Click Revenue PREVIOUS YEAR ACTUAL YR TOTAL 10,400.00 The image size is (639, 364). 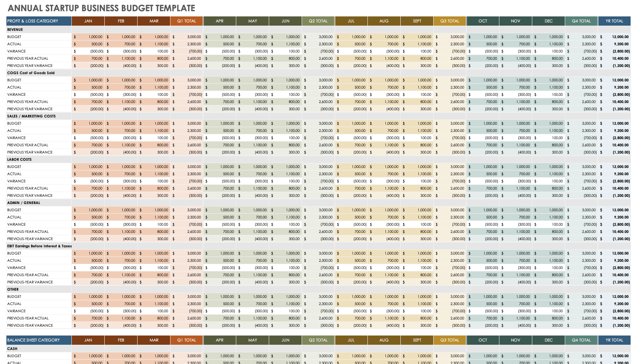coord(615,59)
